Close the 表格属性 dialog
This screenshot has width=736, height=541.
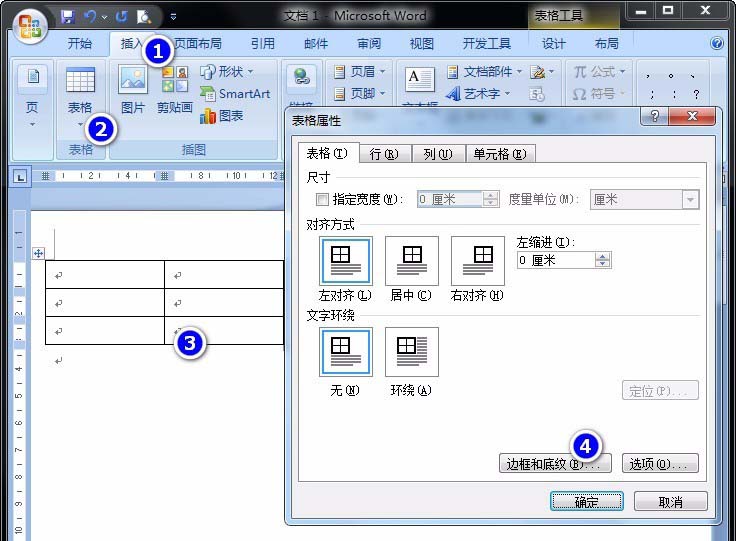[692, 116]
